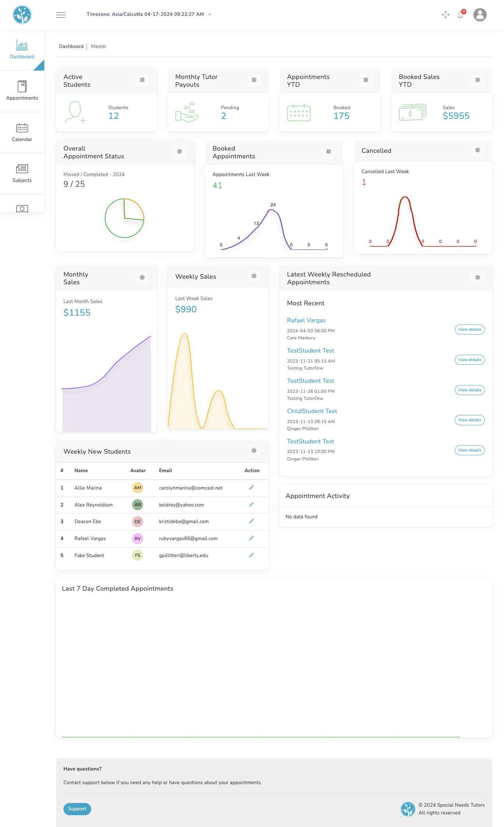Go to Appointments in the sidebar
The height and width of the screenshot is (827, 504).
pos(22,91)
